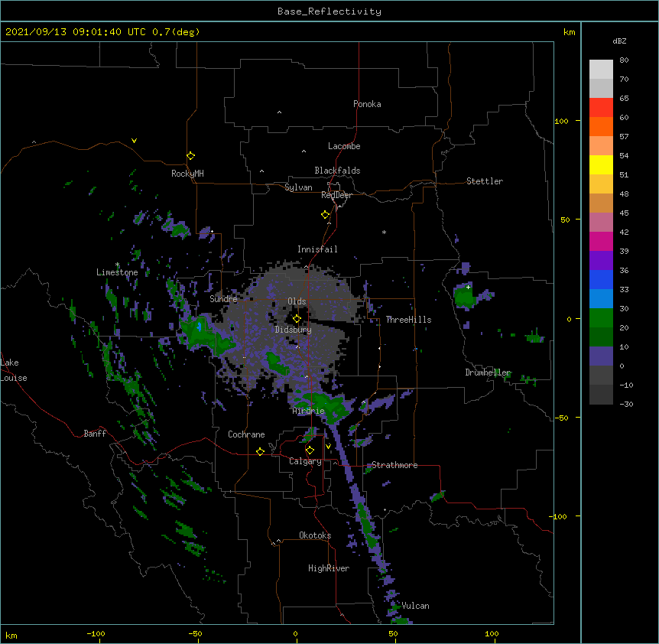Click the Stettler city label

(x=484, y=181)
